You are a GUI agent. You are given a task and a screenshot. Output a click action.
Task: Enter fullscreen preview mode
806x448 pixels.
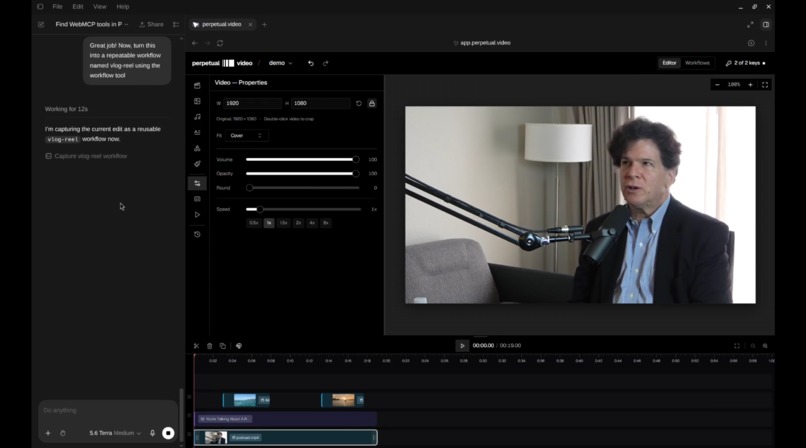point(765,85)
